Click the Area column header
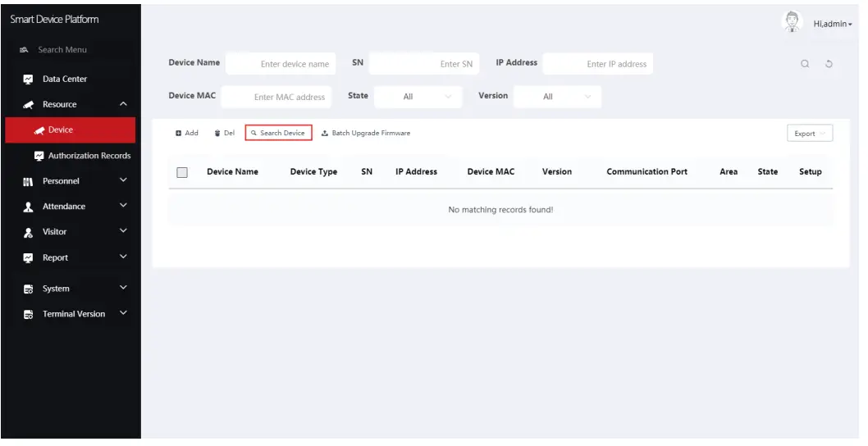The width and height of the screenshot is (868, 446). click(729, 172)
